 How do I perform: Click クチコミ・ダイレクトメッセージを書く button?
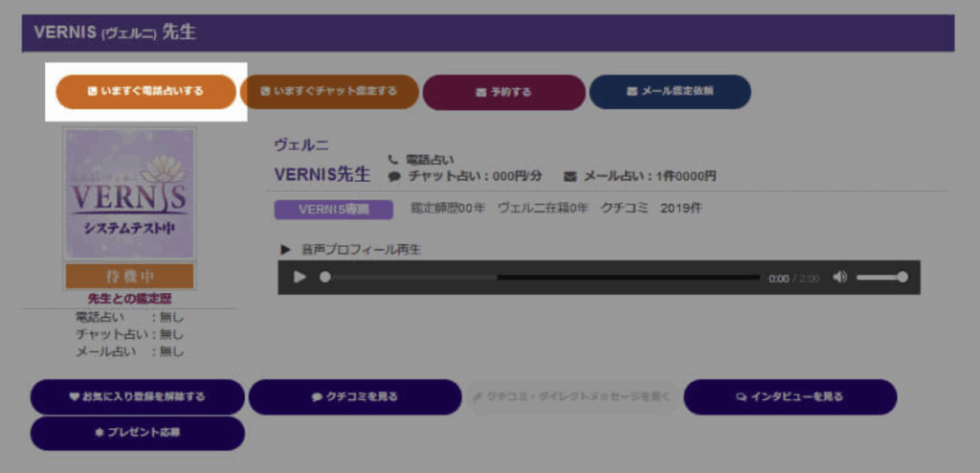pyautogui.click(x=572, y=396)
